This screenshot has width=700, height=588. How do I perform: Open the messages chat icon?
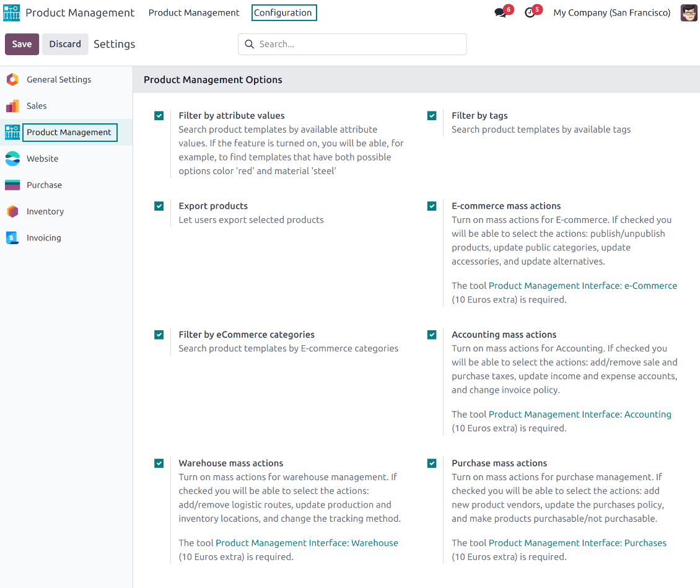coord(501,13)
